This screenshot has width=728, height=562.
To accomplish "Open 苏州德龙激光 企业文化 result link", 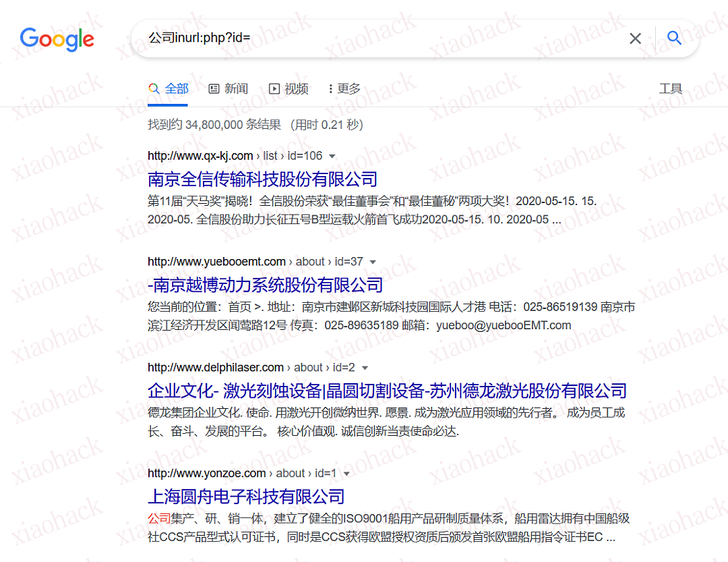I will tap(387, 391).
